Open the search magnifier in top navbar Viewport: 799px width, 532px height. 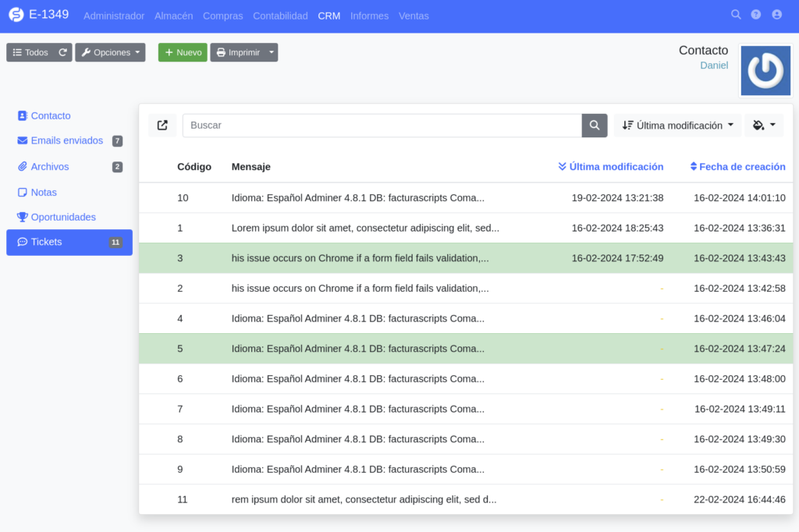coord(736,15)
